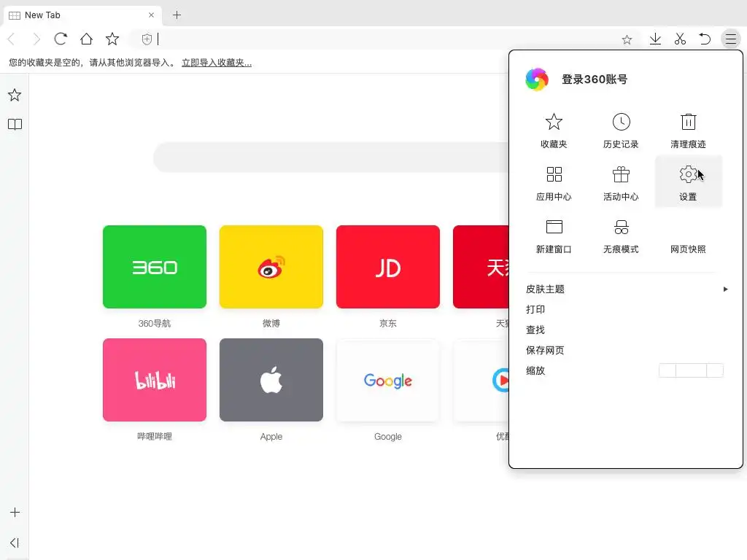Collapse the sidebar with arrow icon
The width and height of the screenshot is (747, 560).
click(x=15, y=542)
